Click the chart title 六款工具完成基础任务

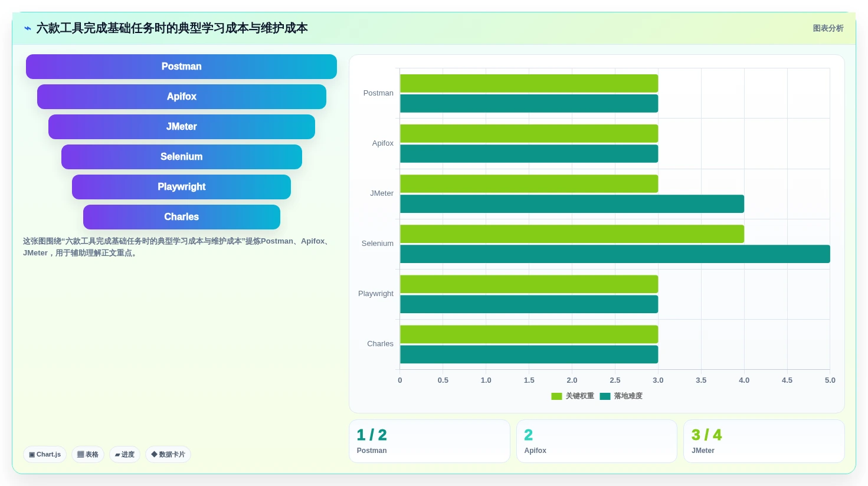click(x=172, y=28)
